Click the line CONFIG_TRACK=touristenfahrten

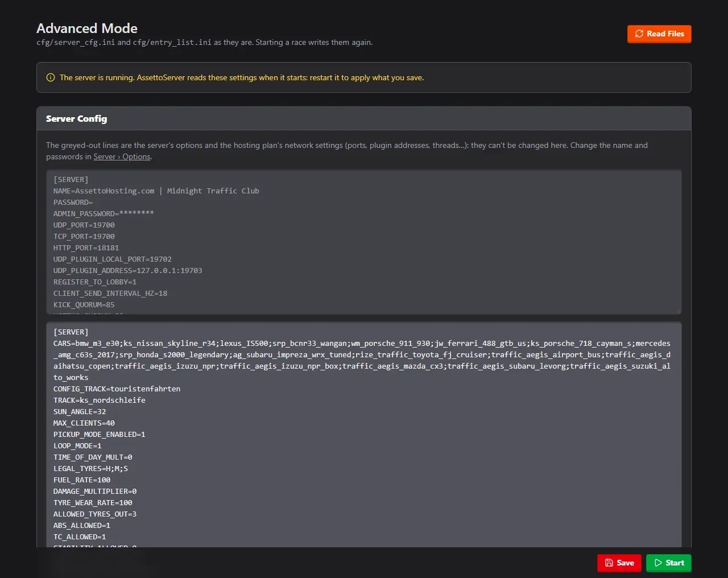(x=117, y=389)
